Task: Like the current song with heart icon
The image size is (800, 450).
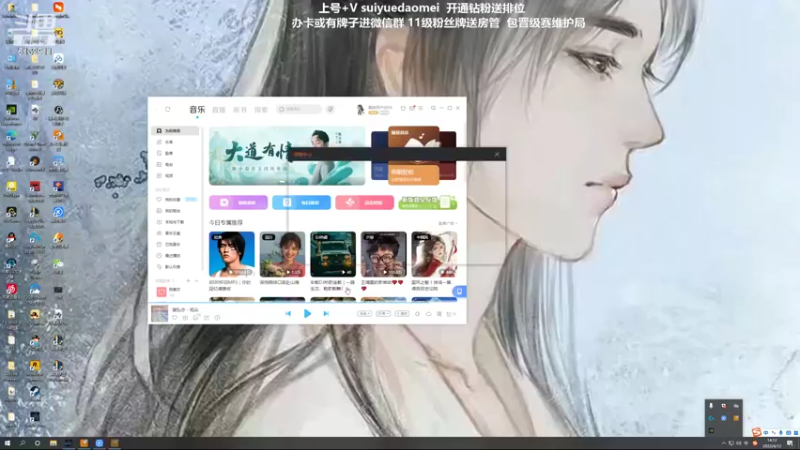Action: click(x=174, y=317)
